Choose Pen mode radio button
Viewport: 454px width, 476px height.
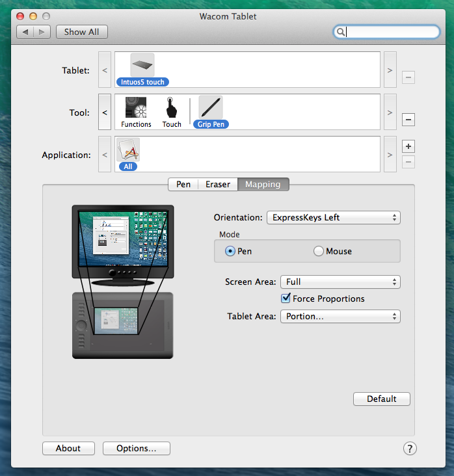click(x=230, y=251)
